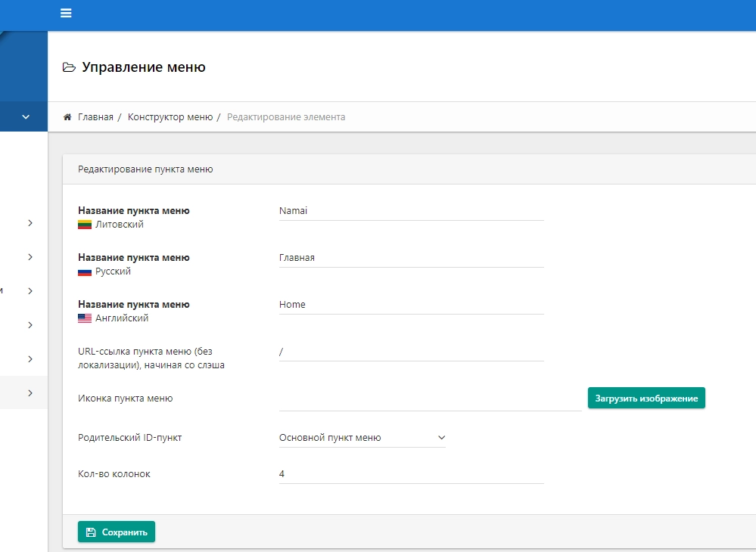Click the home icon in the breadcrumb
This screenshot has height=552, width=756.
[x=67, y=117]
